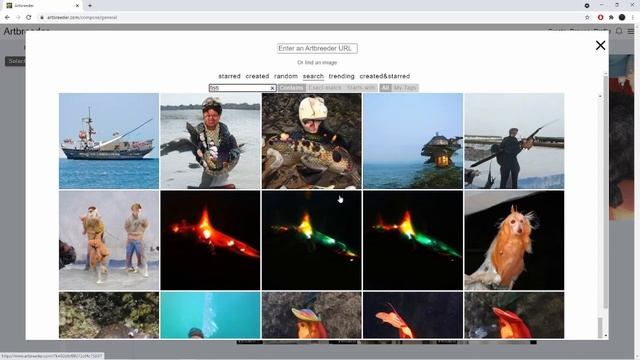The width and height of the screenshot is (640, 360).
Task: Open the red Opera-style extension icon
Action: (600, 18)
